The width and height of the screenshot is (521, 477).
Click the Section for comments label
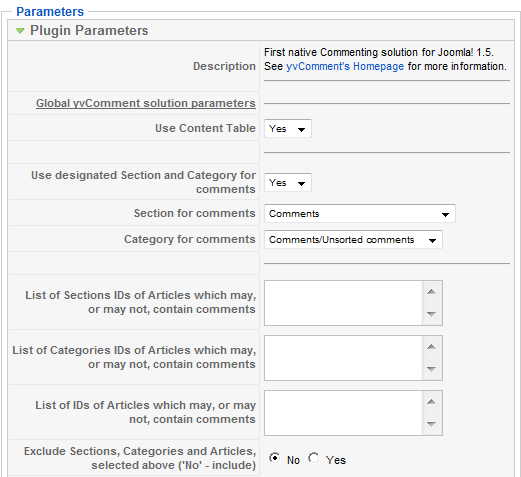[195, 213]
